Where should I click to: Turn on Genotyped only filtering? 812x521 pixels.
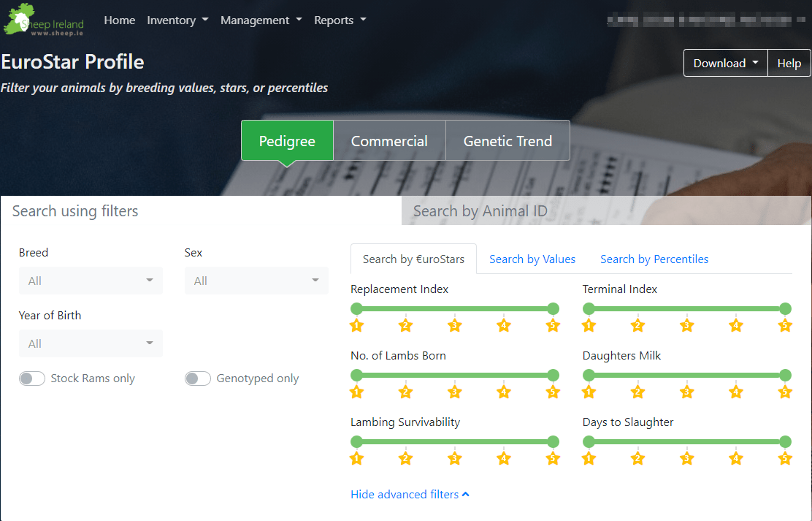tap(198, 379)
